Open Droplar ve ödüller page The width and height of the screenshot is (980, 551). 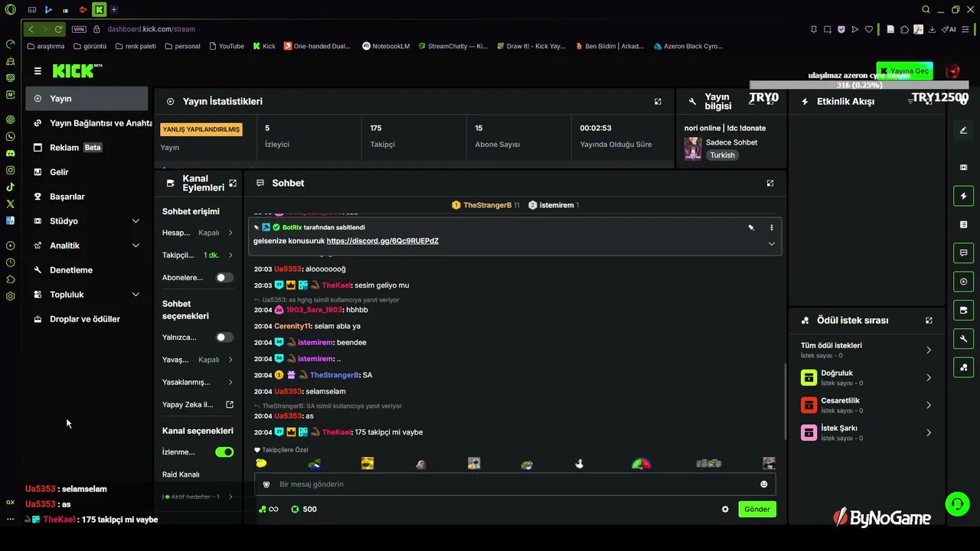[87, 319]
